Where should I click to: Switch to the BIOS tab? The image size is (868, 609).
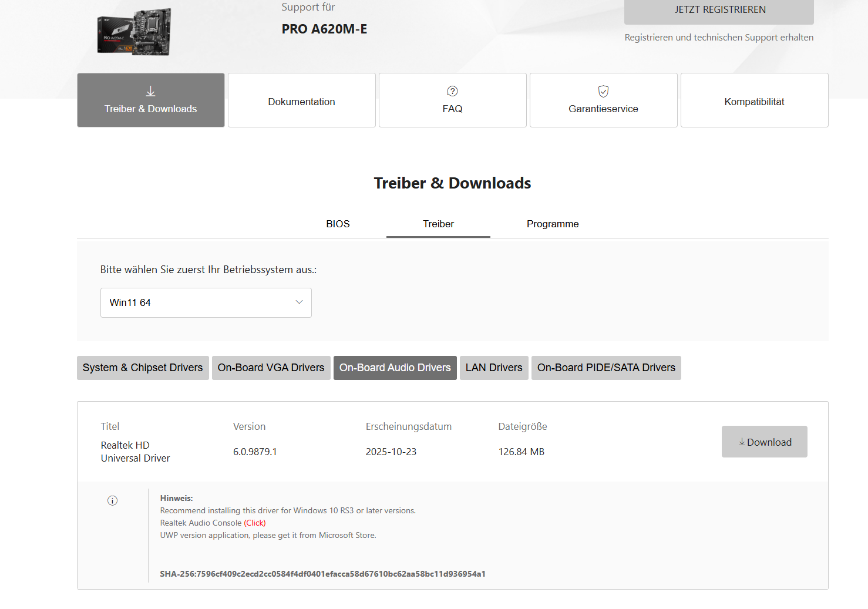338,224
